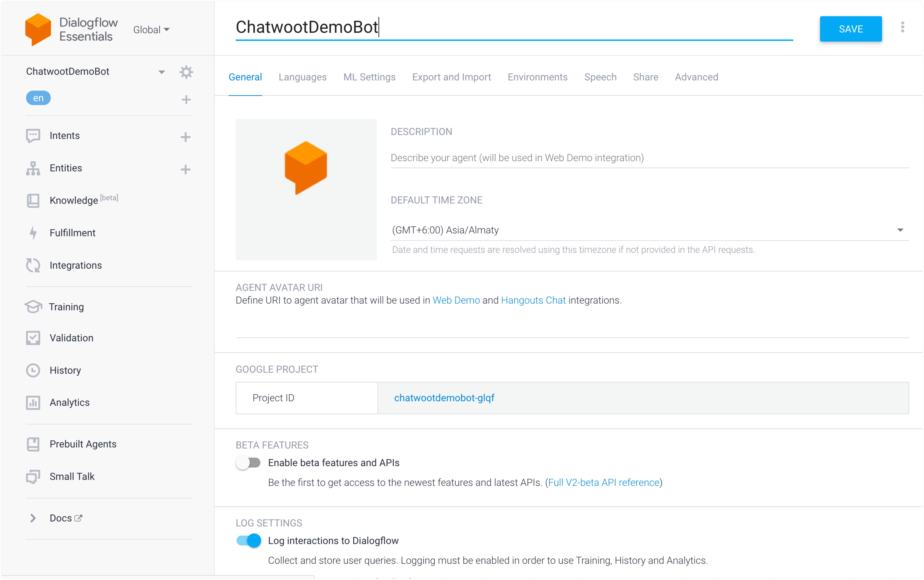Add a new intent with plus icon
Viewport: 924px width, 580px height.
pos(186,137)
